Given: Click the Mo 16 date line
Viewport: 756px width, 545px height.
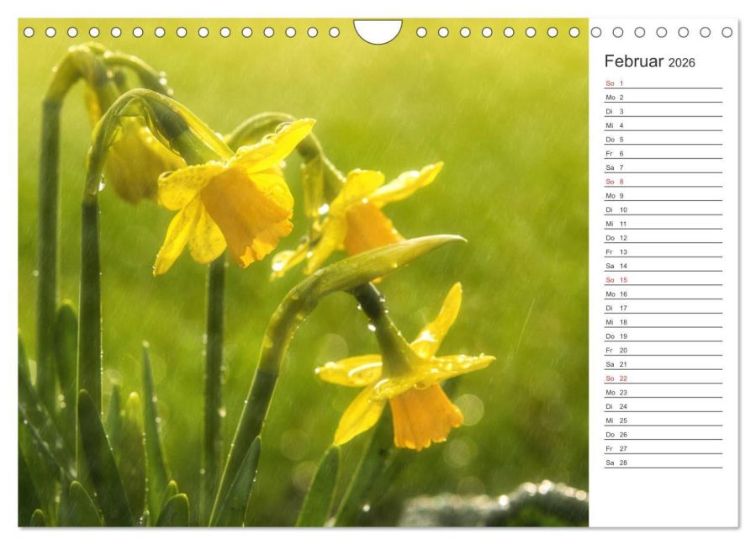Looking at the screenshot, I should [663, 294].
